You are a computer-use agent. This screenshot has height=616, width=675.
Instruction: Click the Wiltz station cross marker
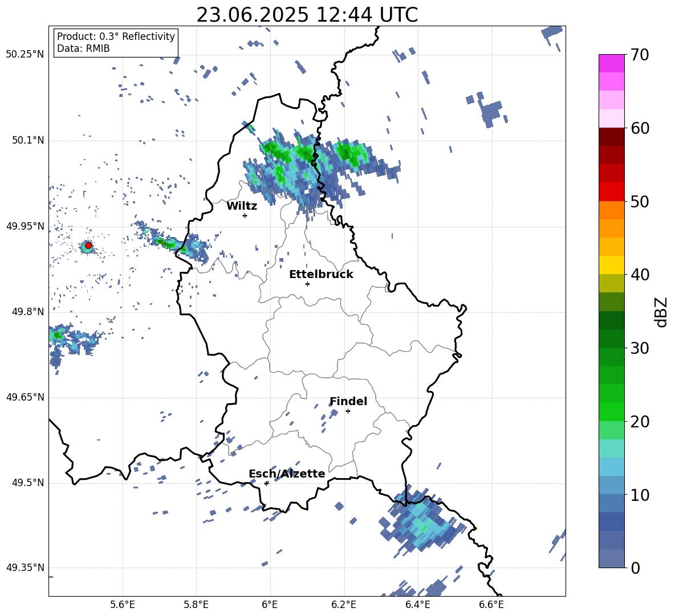click(245, 215)
